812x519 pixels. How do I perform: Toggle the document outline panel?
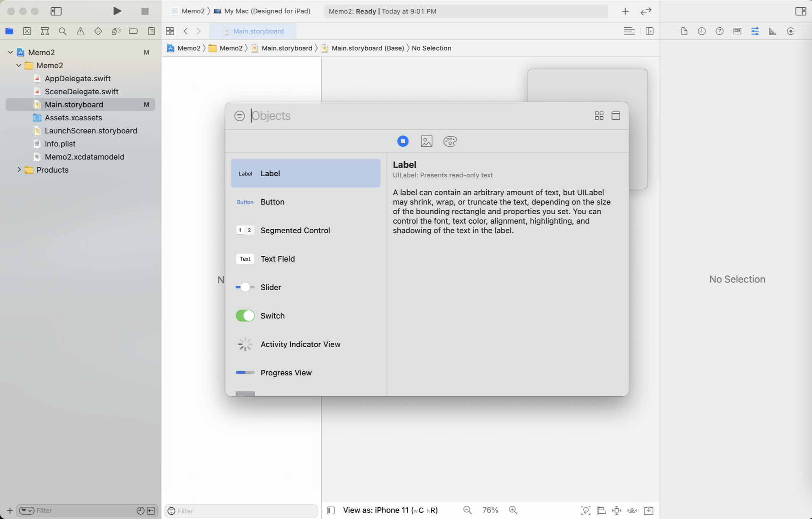tap(331, 510)
